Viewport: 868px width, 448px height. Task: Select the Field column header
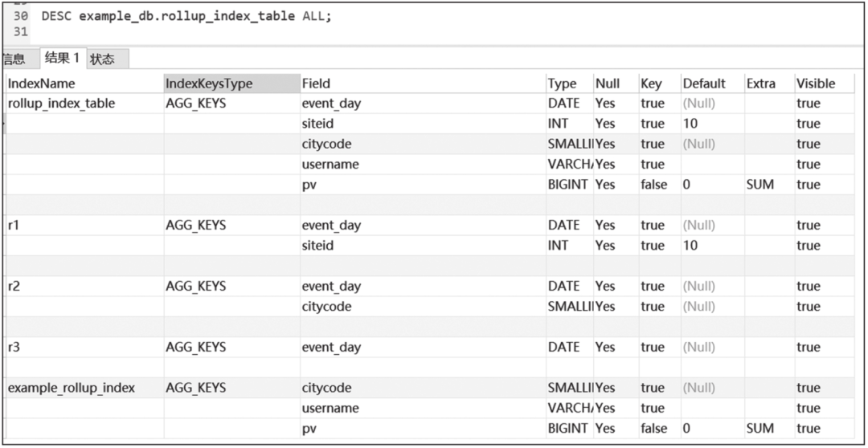316,83
